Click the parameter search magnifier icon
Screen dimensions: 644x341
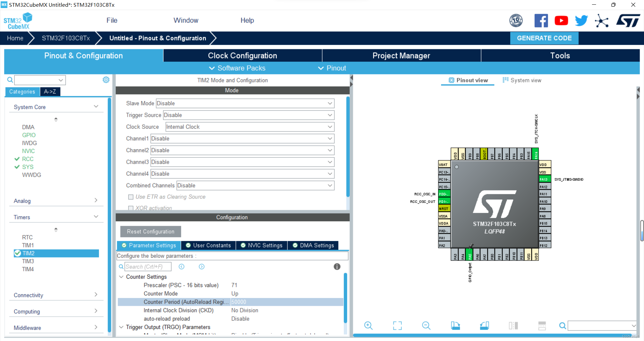[x=121, y=267]
